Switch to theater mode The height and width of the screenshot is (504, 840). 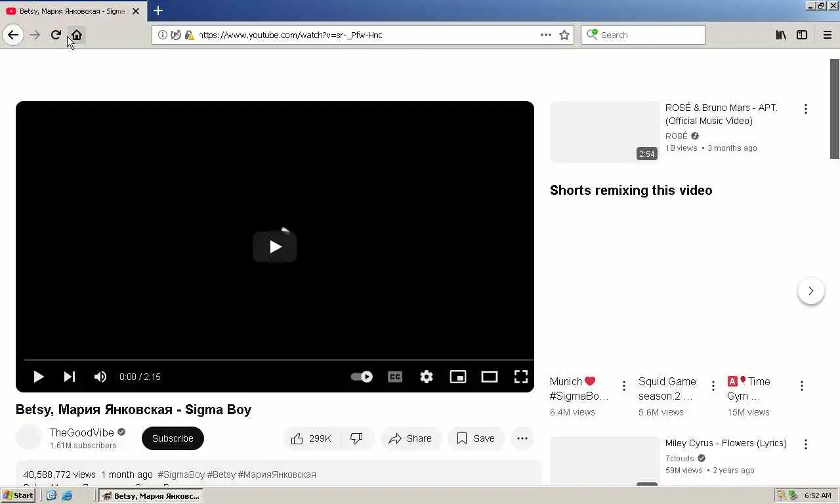[490, 377]
